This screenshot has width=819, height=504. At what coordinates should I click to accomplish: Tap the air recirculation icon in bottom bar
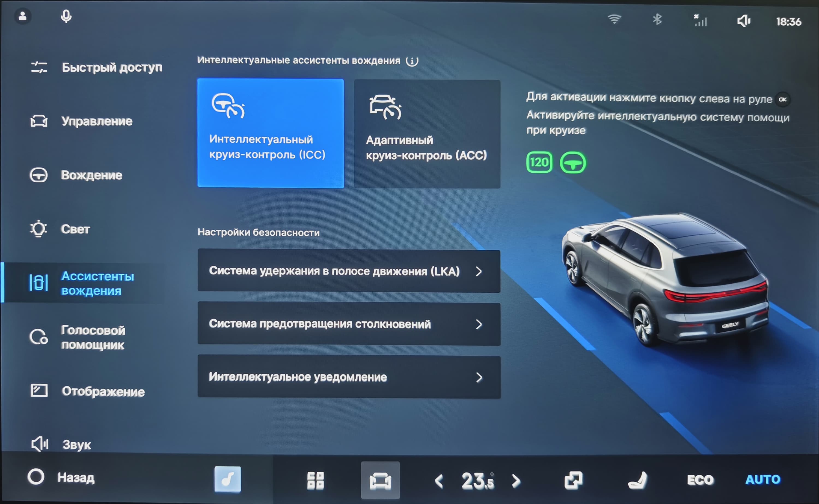coord(573,480)
